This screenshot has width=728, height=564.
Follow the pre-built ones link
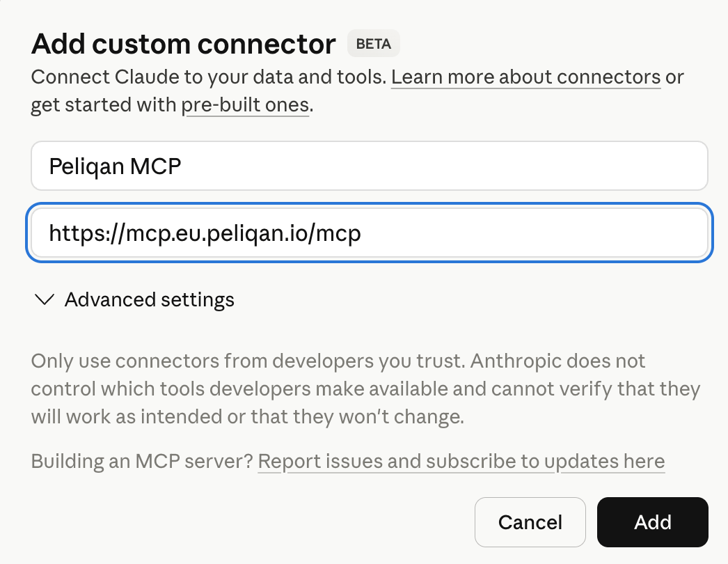pyautogui.click(x=245, y=105)
